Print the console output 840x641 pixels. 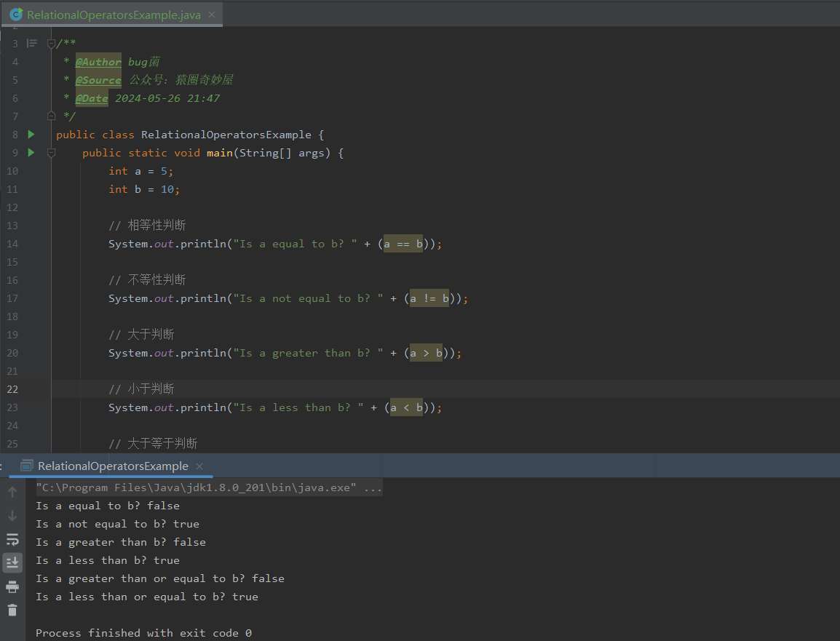click(12, 587)
